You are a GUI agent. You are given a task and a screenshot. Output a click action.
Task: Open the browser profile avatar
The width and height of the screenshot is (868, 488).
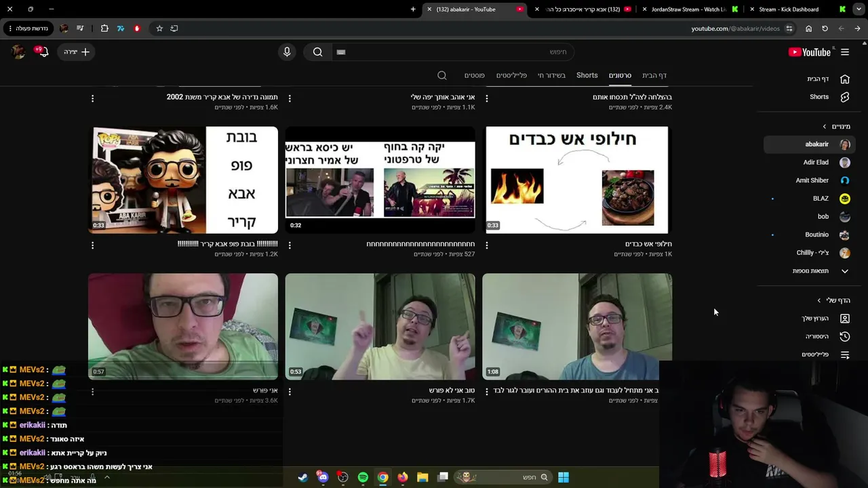(x=64, y=28)
